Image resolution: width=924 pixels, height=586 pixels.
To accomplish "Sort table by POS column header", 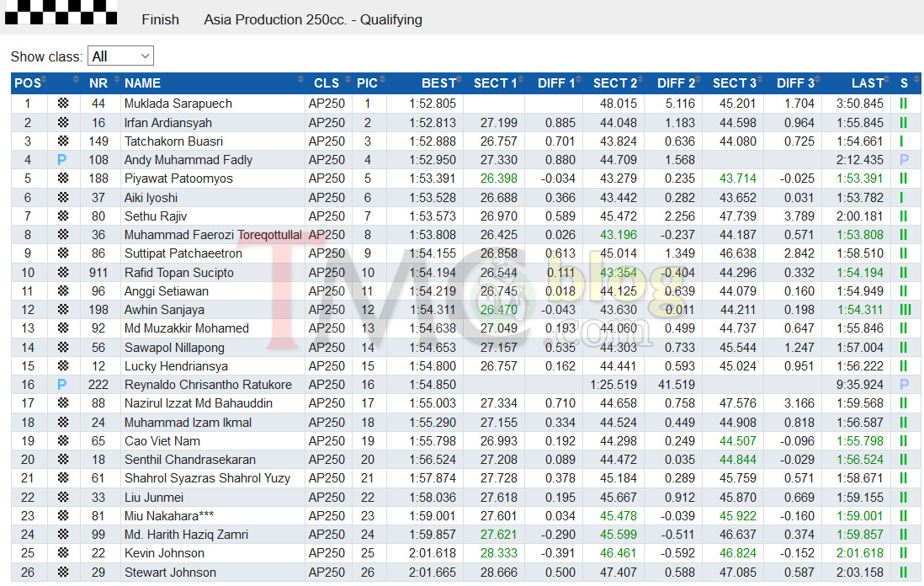I will click(29, 83).
